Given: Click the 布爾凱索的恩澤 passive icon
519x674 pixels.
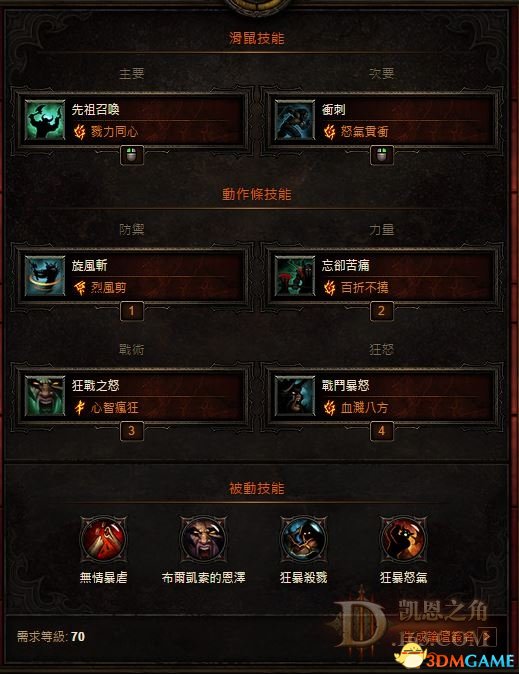Looking at the screenshot, I should (203, 539).
